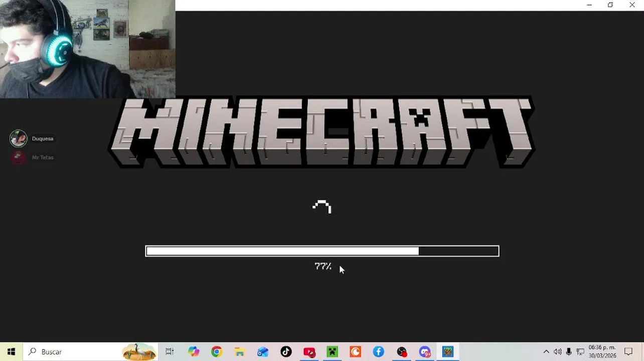
Task: Open the Windows Start menu
Action: click(x=11, y=351)
